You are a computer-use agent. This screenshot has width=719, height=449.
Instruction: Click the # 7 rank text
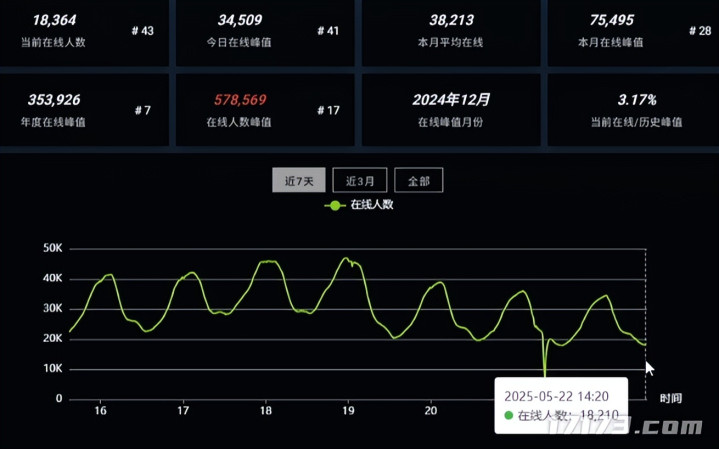[143, 111]
